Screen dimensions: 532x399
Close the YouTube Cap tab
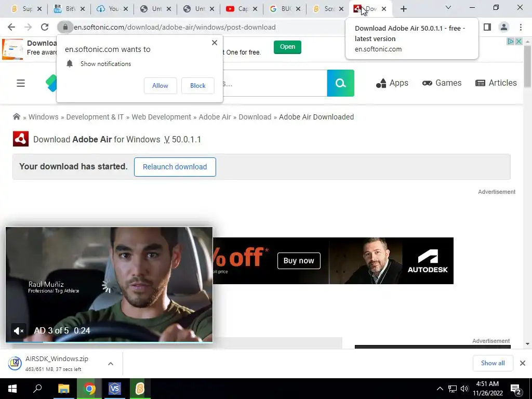pos(255,9)
